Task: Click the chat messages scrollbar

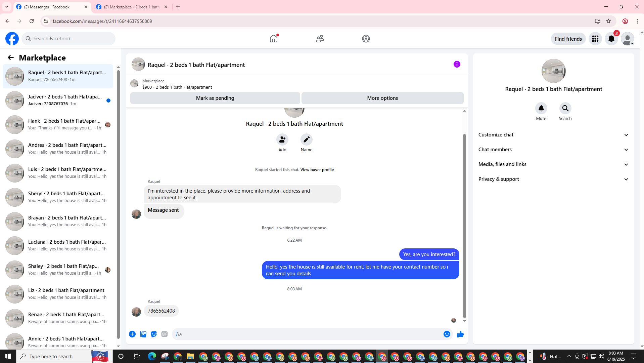Action: click(464, 225)
